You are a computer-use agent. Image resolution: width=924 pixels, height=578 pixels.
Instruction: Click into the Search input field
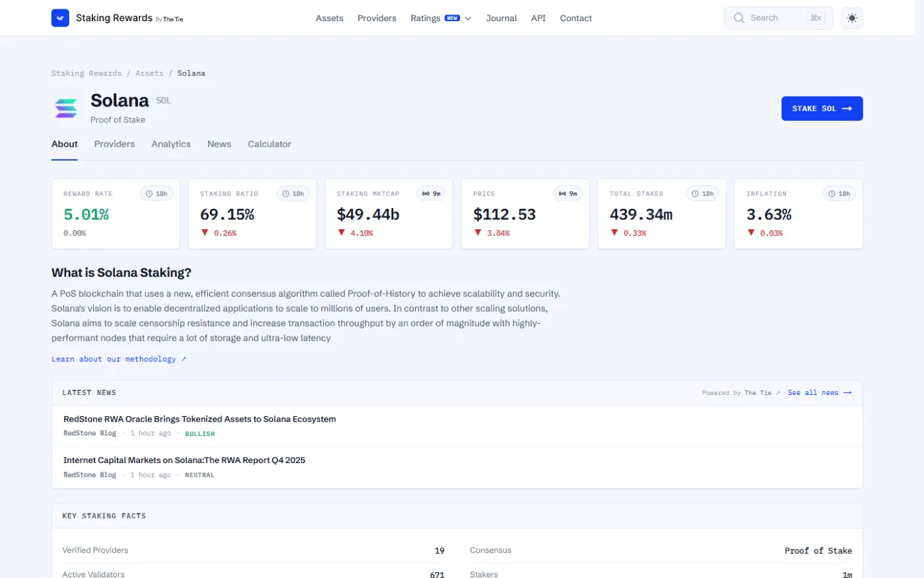[779, 18]
